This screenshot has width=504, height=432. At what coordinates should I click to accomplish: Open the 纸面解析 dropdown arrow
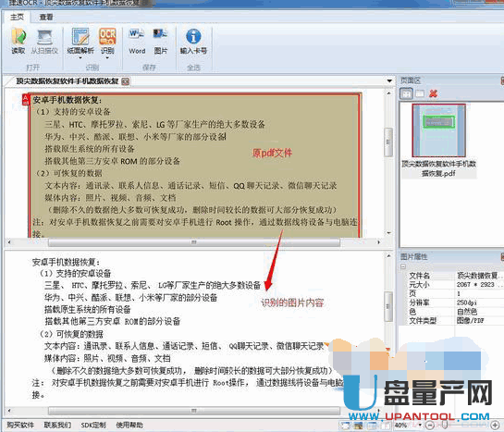tap(80, 58)
